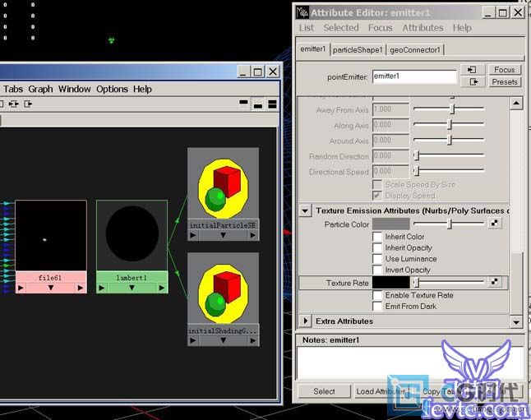531x420 pixels.
Task: Check the Use Luminance option
Action: pyautogui.click(x=377, y=259)
